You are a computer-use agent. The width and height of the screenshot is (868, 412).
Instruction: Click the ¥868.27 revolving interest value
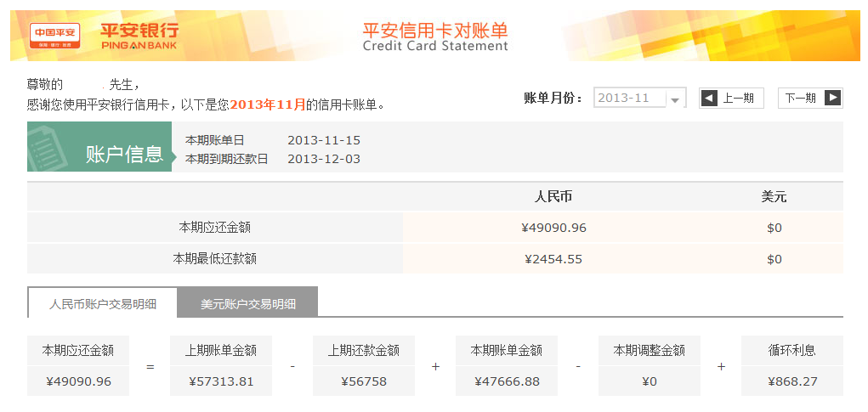(x=792, y=381)
